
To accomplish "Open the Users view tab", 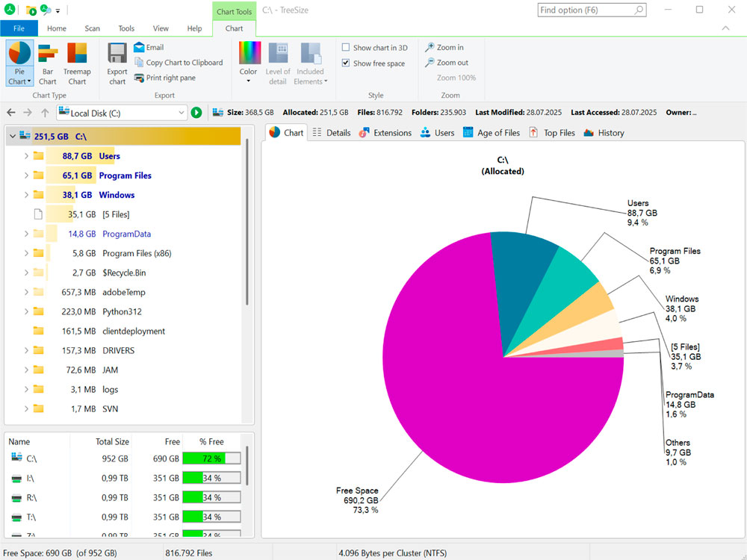I will pyautogui.click(x=437, y=133).
